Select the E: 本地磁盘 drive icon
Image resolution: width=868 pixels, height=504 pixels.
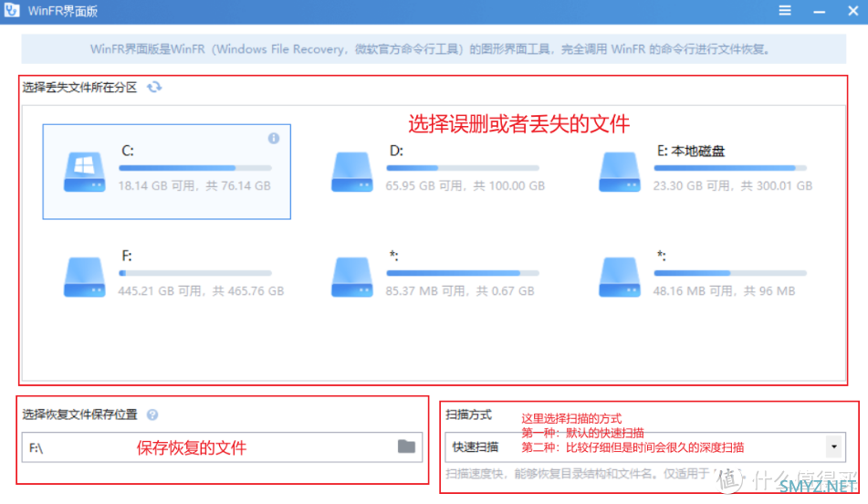620,172
